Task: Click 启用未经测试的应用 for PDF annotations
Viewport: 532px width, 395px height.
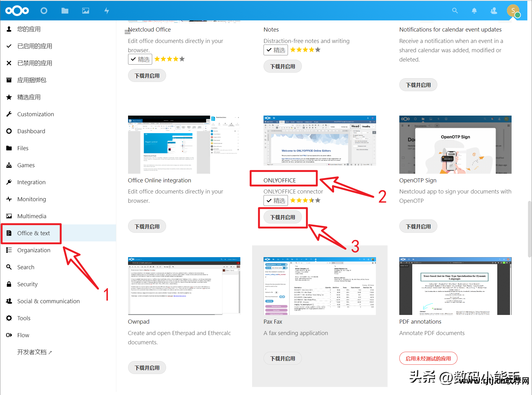Action: point(428,359)
